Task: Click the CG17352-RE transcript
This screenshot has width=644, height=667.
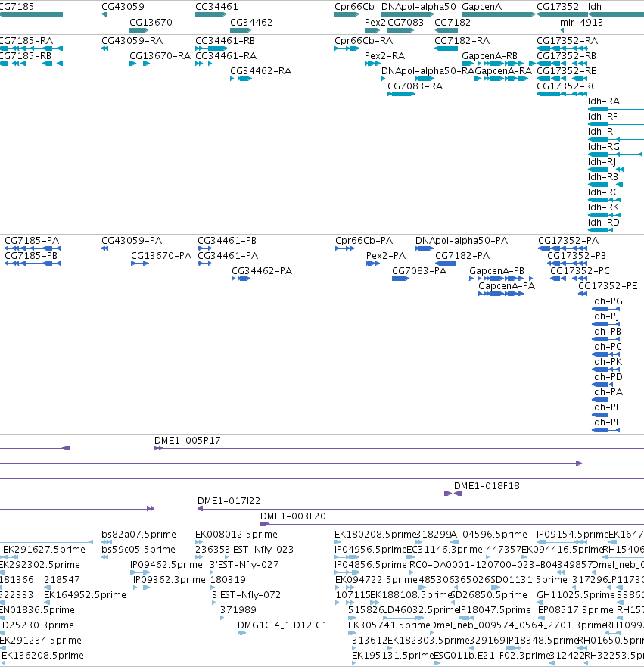Action: (561, 79)
